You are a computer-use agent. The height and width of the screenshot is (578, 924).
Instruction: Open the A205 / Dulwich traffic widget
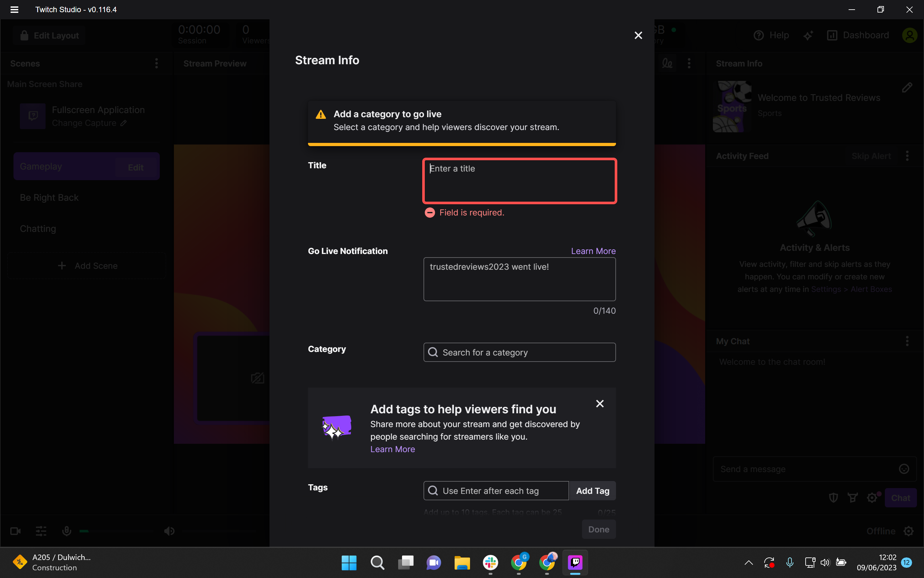(x=52, y=562)
